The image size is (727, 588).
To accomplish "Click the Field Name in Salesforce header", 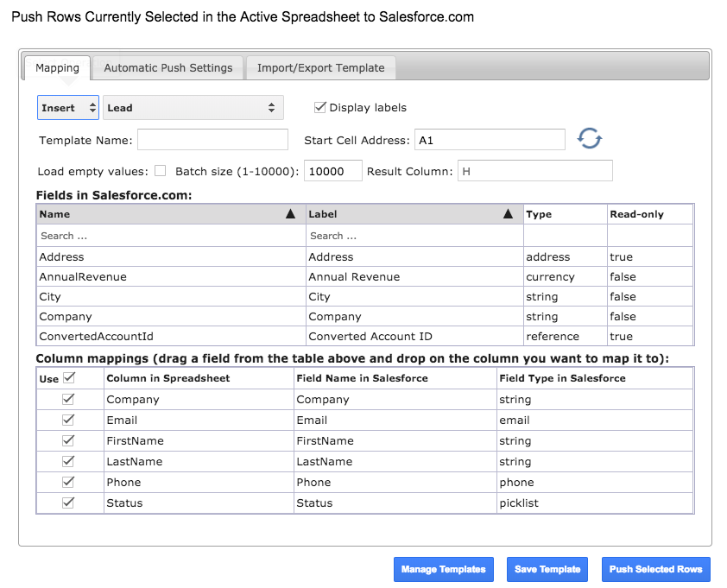I will [395, 378].
